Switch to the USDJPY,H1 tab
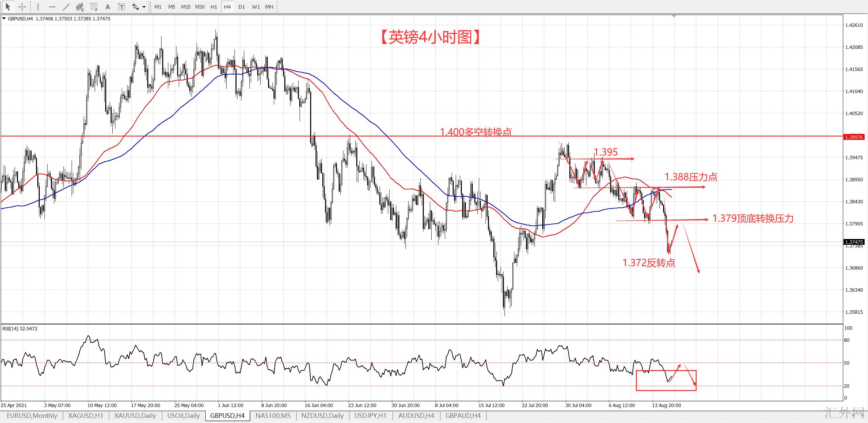The height and width of the screenshot is (423, 868). [x=370, y=416]
